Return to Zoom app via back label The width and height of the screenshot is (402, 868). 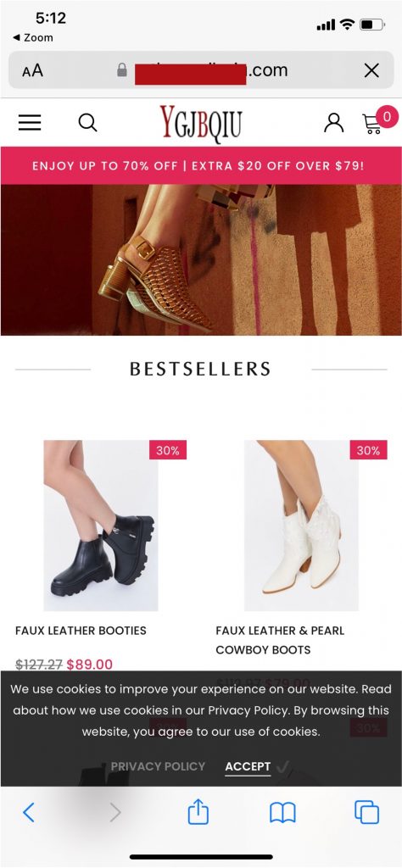(x=33, y=37)
